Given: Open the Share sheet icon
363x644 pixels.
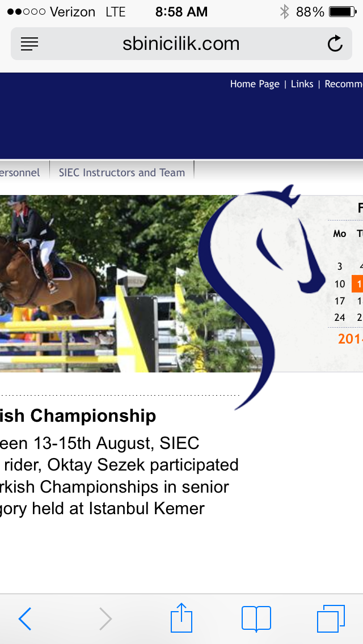Looking at the screenshot, I should [181, 618].
